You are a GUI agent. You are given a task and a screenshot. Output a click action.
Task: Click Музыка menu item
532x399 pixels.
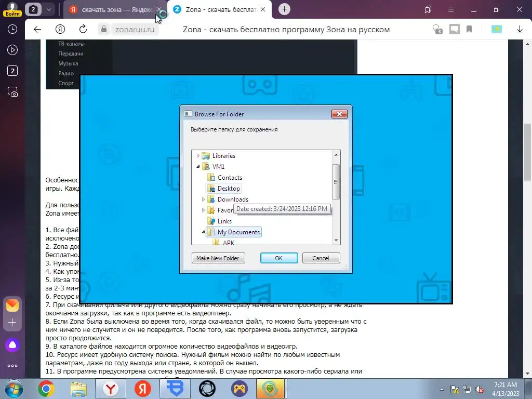(x=68, y=63)
